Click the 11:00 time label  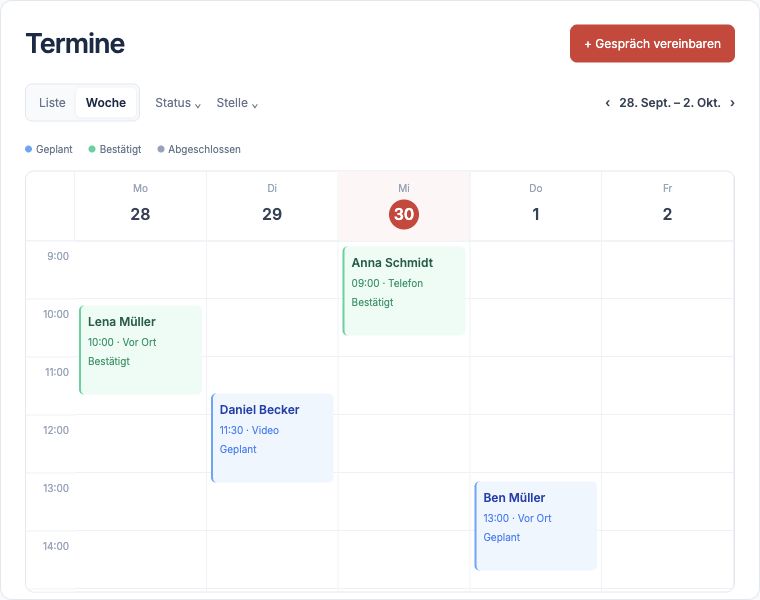57,372
